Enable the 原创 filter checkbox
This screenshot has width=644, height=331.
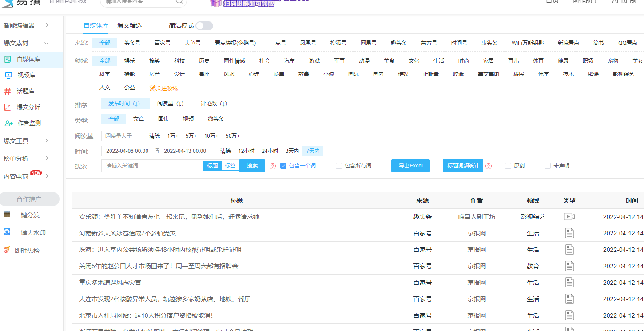pyautogui.click(x=507, y=165)
